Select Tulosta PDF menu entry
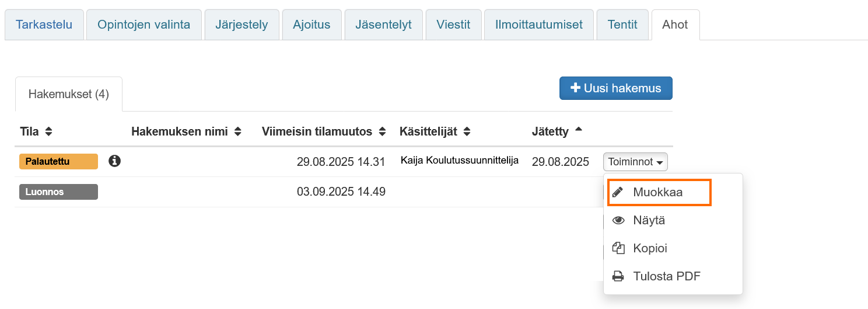 coord(666,276)
